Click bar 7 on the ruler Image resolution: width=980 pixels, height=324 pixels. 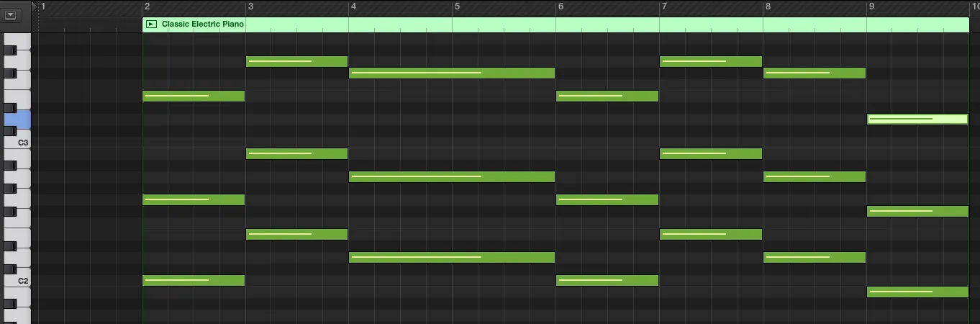(x=664, y=6)
